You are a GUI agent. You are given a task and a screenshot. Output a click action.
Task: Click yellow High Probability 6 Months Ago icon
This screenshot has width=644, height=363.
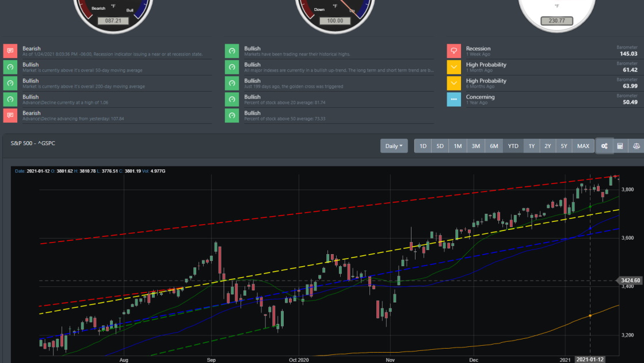(454, 83)
